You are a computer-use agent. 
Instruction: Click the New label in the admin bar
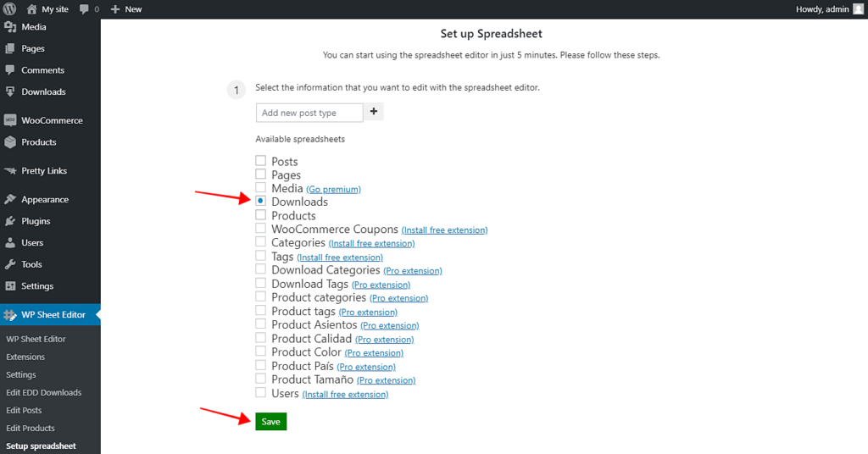133,9
